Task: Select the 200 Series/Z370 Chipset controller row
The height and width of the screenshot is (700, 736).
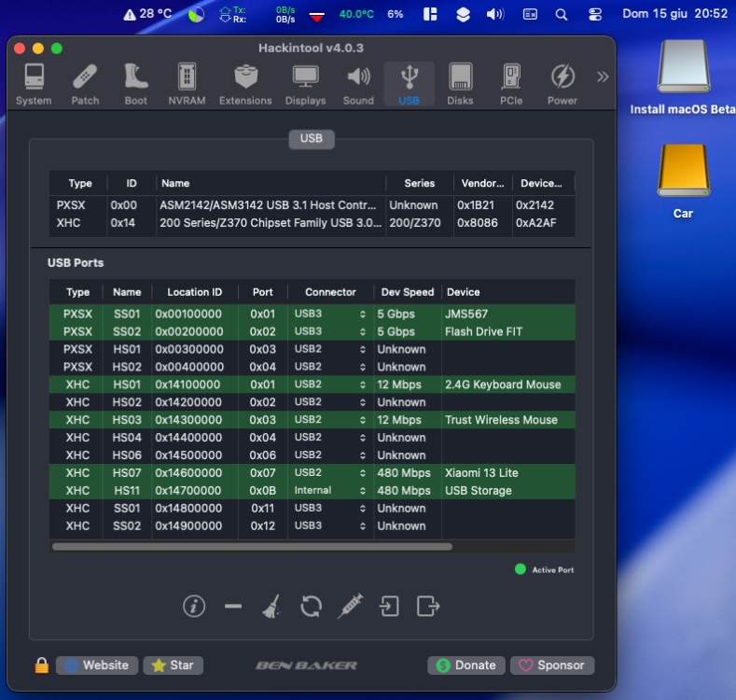Action: point(312,223)
